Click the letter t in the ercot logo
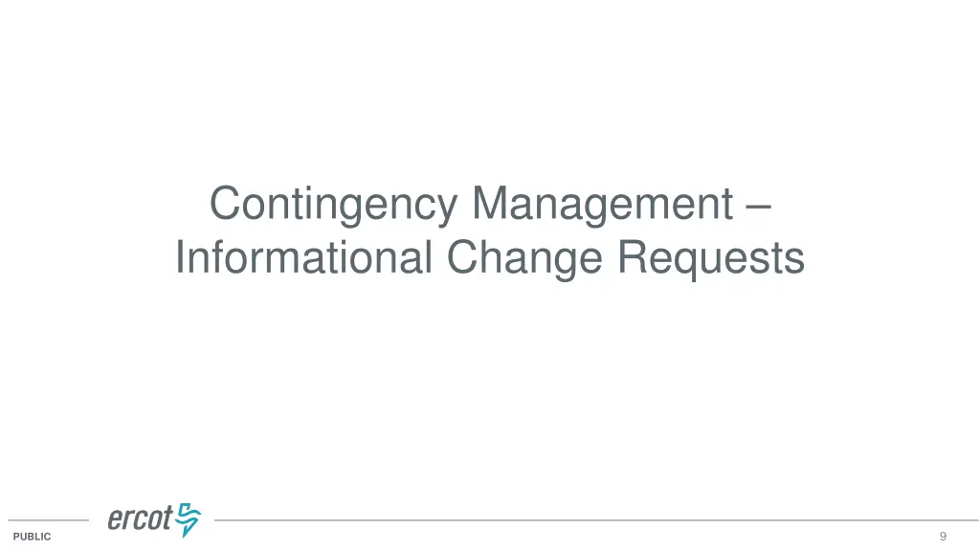The image size is (980, 551). coord(167,519)
